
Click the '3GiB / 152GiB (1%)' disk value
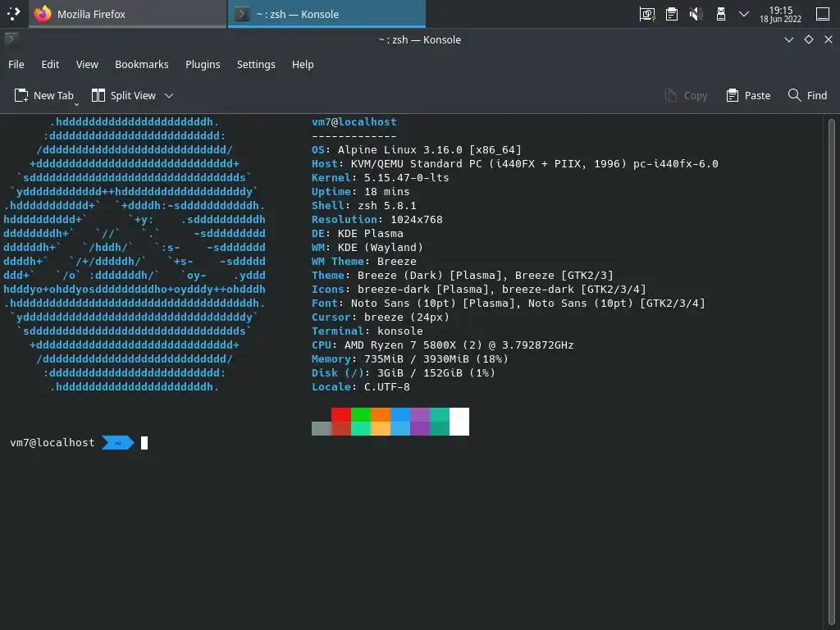click(x=436, y=372)
